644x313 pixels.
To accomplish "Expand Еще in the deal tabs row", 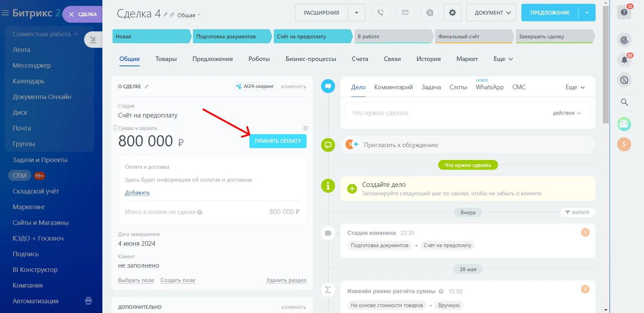I will tap(503, 59).
